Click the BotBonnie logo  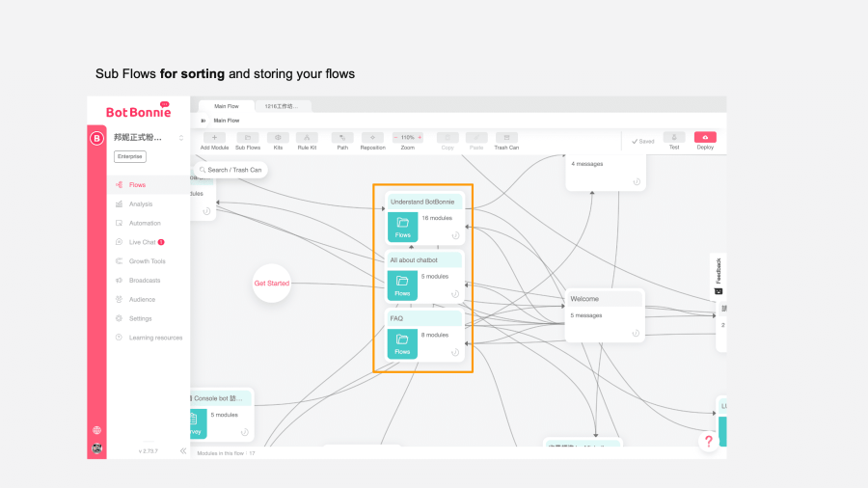[138, 111]
